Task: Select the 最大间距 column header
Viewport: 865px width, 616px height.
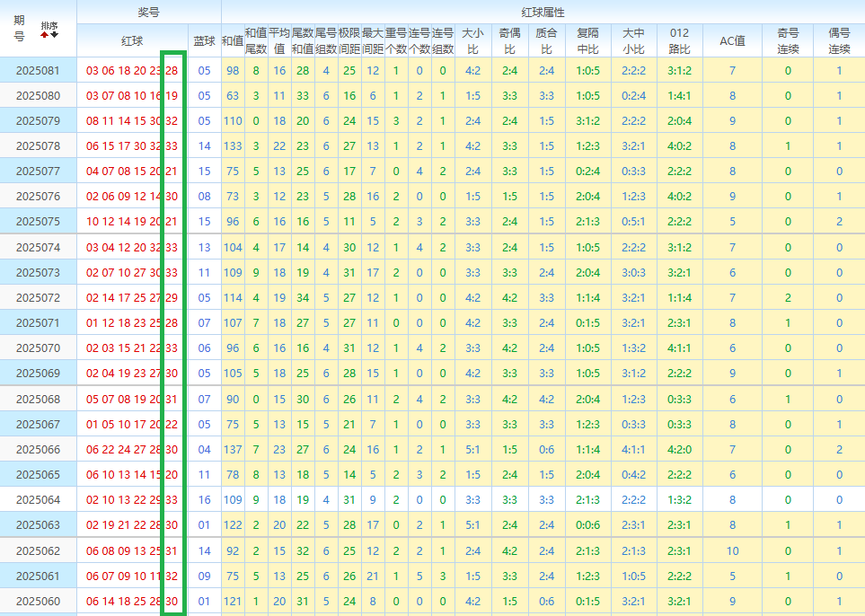Action: click(x=373, y=40)
